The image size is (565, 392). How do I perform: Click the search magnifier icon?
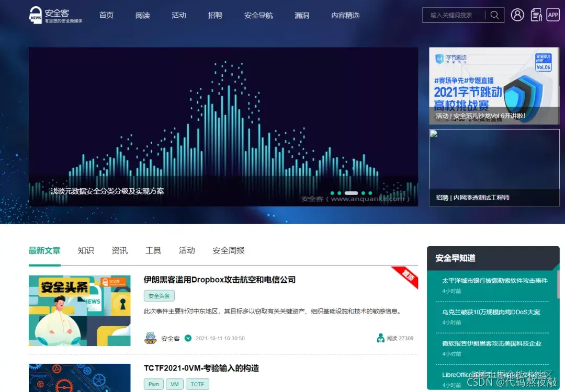[494, 15]
